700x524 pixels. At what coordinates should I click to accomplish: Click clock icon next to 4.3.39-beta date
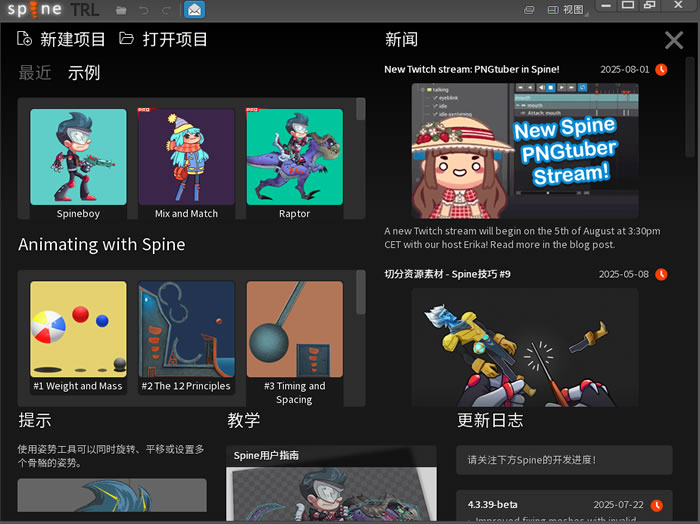(658, 504)
